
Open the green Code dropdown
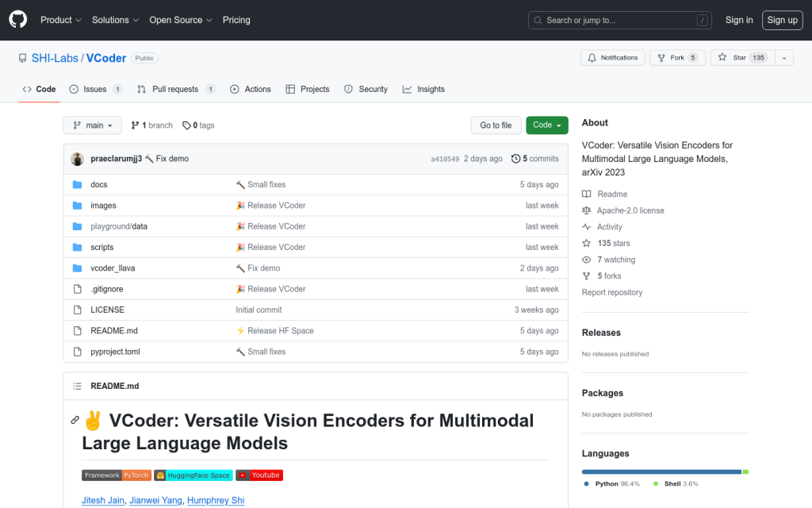(x=547, y=125)
